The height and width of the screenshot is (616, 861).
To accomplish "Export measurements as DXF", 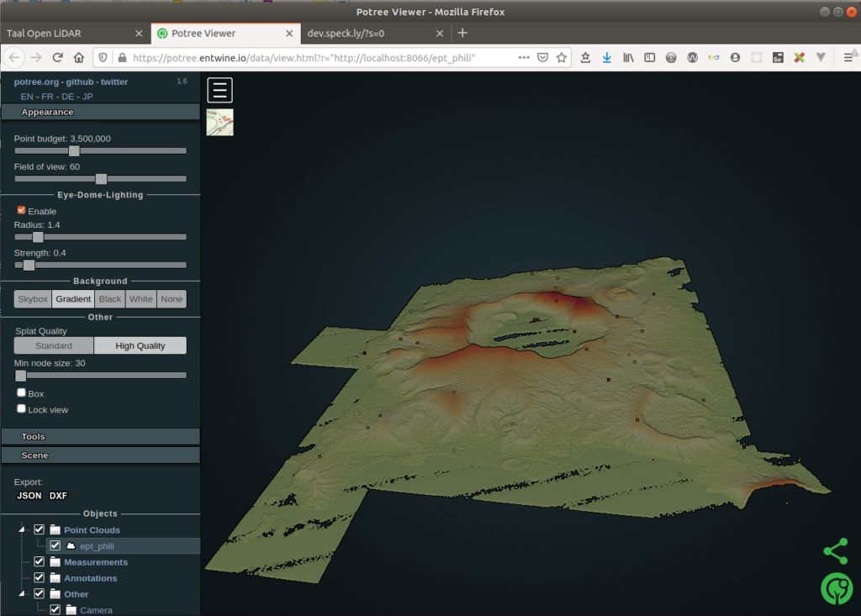I will click(58, 496).
